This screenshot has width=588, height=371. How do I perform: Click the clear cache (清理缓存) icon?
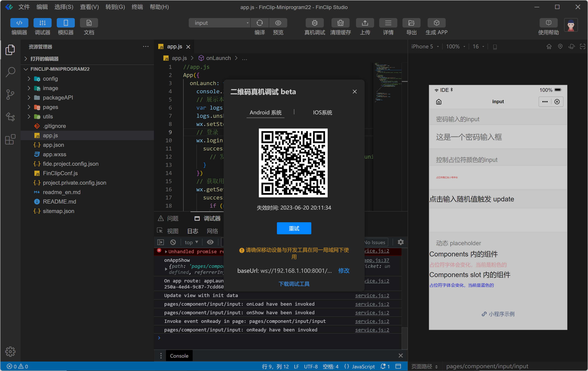[x=340, y=23]
